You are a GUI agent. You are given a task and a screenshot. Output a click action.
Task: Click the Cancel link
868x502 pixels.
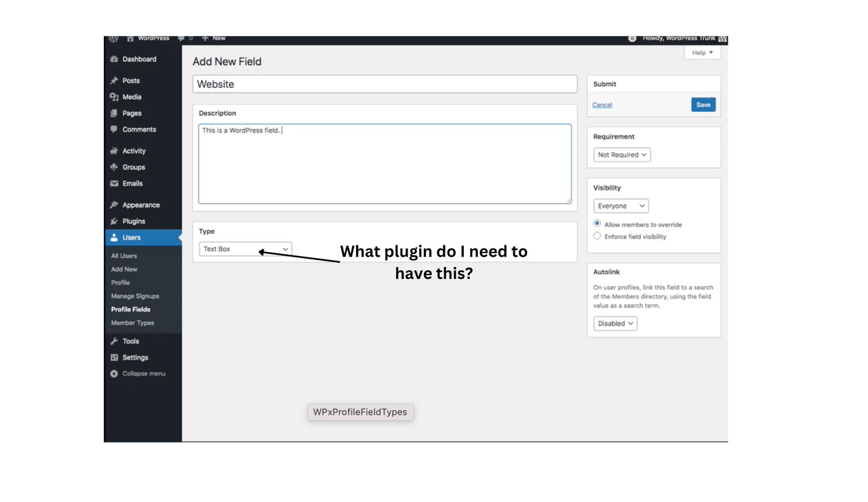click(x=602, y=105)
